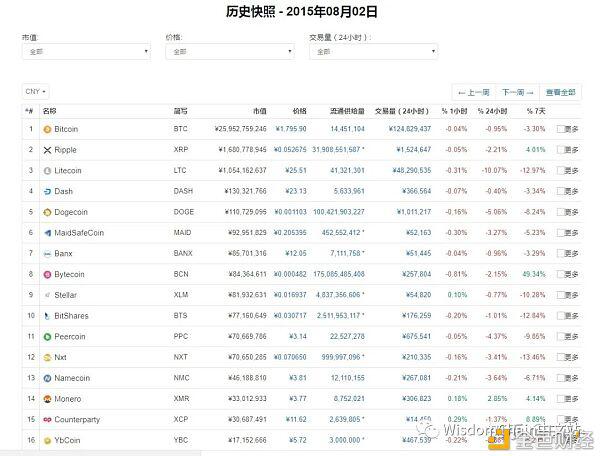Viewport: 600px width, 456px height.
Task: Toggle the checkbox in the Bytecoin row
Action: [x=560, y=274]
